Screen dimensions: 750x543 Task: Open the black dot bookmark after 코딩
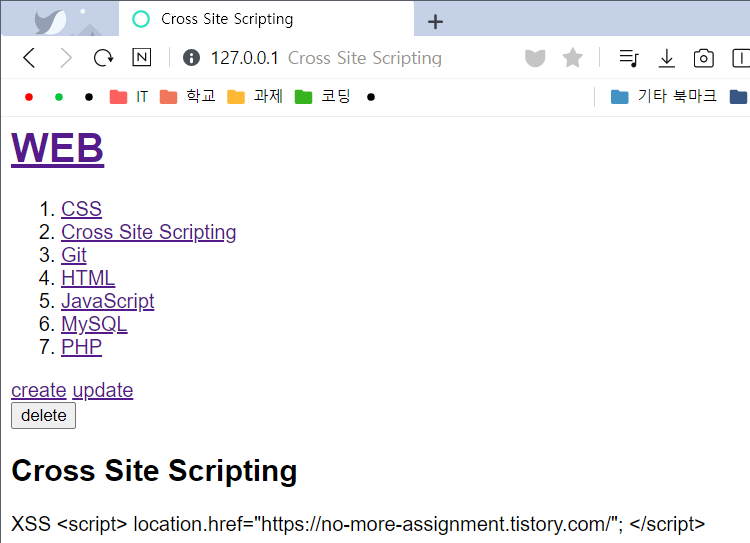[371, 97]
